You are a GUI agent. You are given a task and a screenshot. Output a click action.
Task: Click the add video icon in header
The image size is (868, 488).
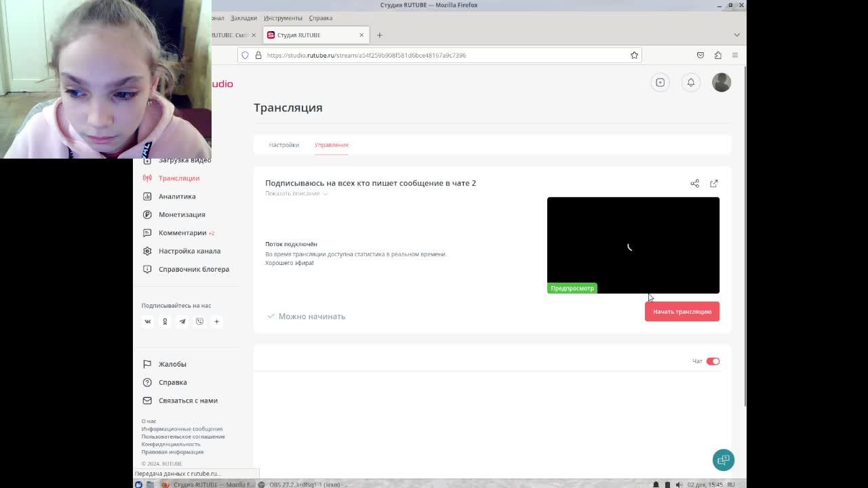tap(660, 83)
